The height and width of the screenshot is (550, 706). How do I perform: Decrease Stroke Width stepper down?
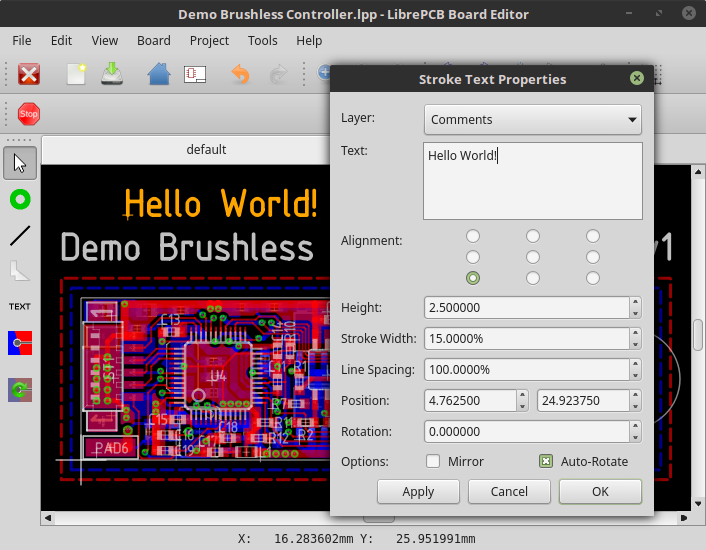pos(635,344)
